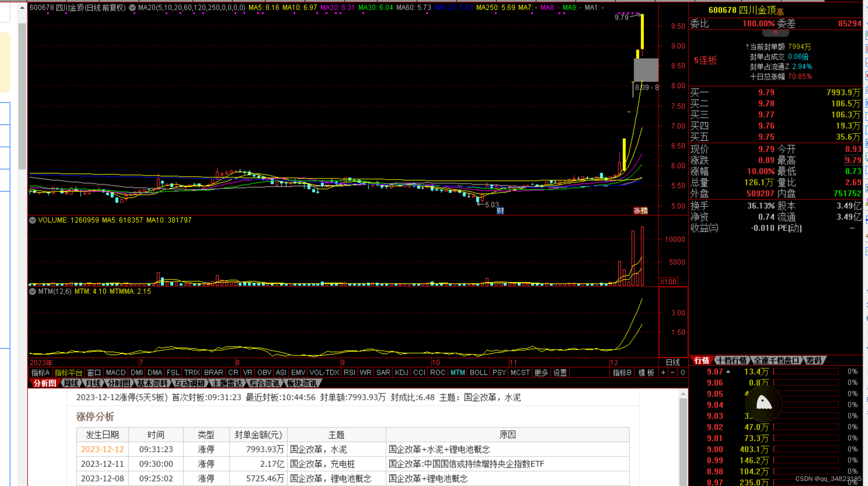Screen dimensions: 868x486
Task: Switch the sub-chart to VR indicator
Action: coord(248,373)
